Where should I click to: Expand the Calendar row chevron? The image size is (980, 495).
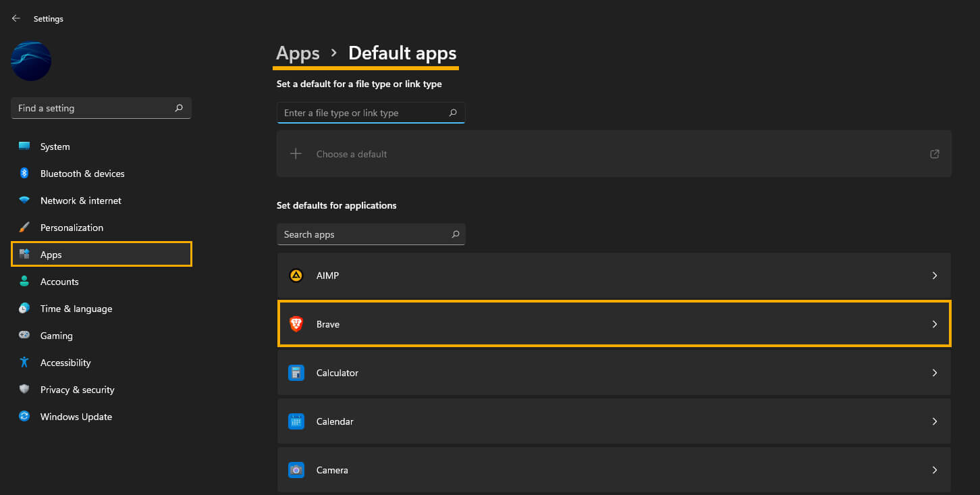click(935, 421)
